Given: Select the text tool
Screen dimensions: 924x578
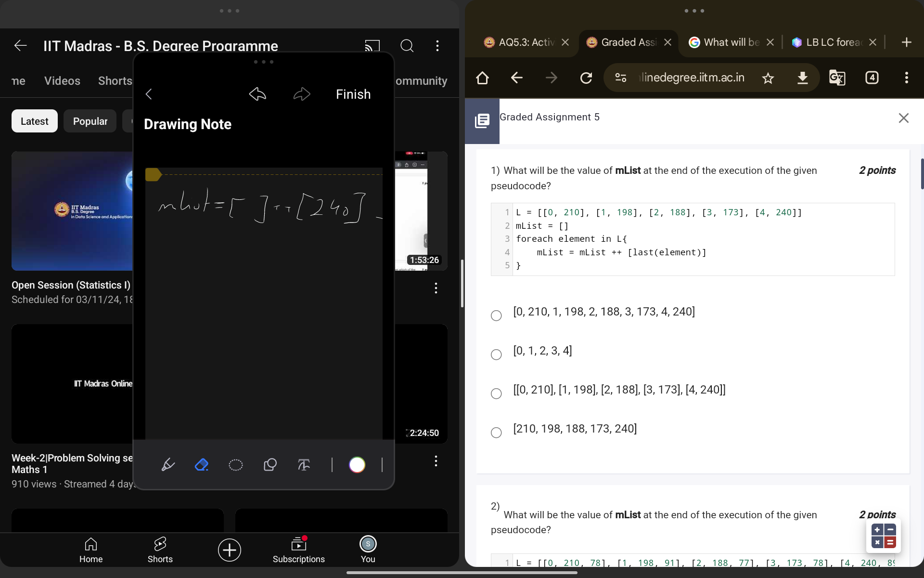Looking at the screenshot, I should point(303,464).
